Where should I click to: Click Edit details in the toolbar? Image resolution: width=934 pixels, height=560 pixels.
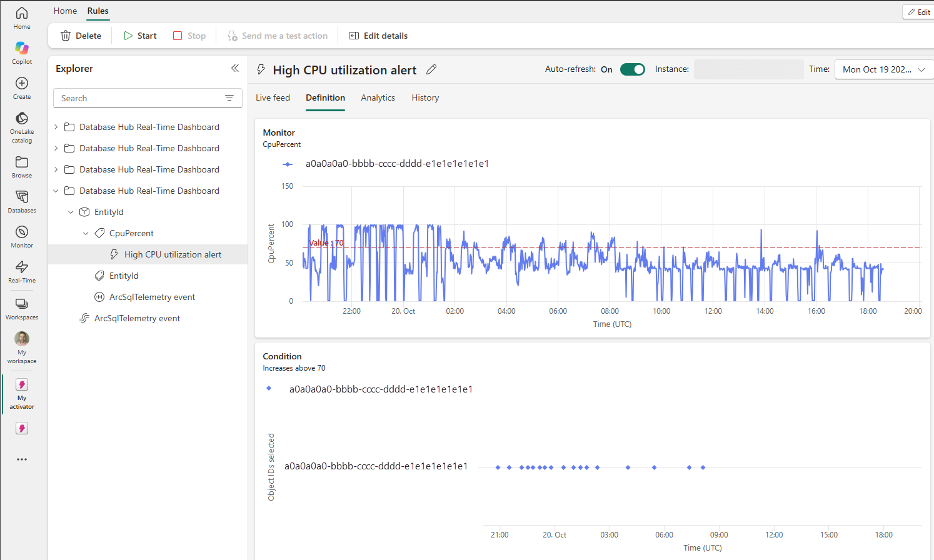point(378,36)
